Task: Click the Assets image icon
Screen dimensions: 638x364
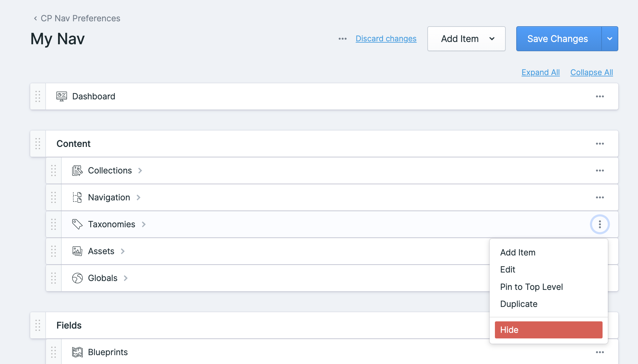Action: pos(77,251)
